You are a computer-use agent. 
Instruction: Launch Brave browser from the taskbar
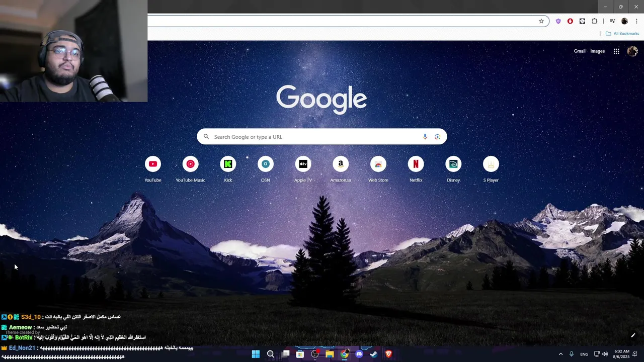point(388,354)
